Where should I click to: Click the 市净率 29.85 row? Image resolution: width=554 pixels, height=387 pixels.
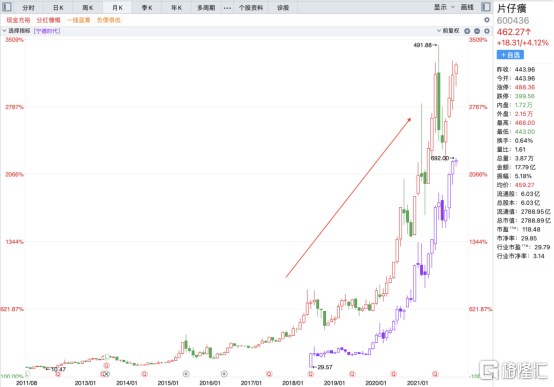click(x=517, y=238)
